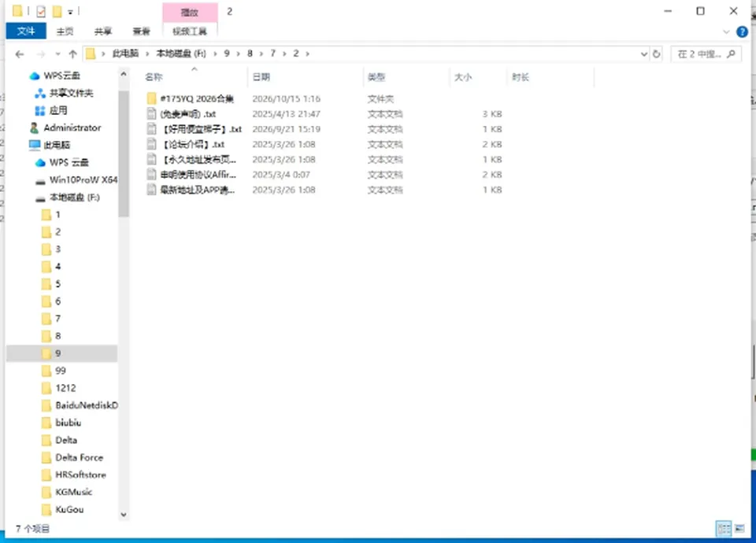The height and width of the screenshot is (543, 756).
Task: Click the search box labeled 在 2 中搜索
Action: tap(706, 54)
